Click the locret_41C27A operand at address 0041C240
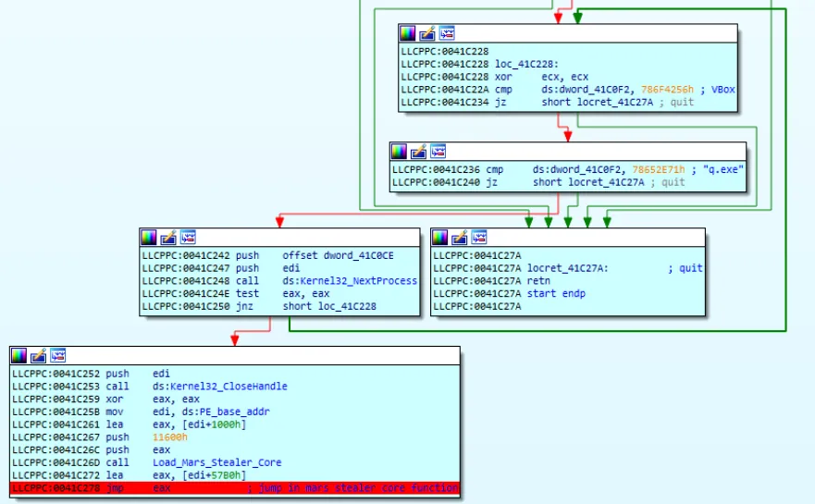The width and height of the screenshot is (815, 504). [x=606, y=182]
